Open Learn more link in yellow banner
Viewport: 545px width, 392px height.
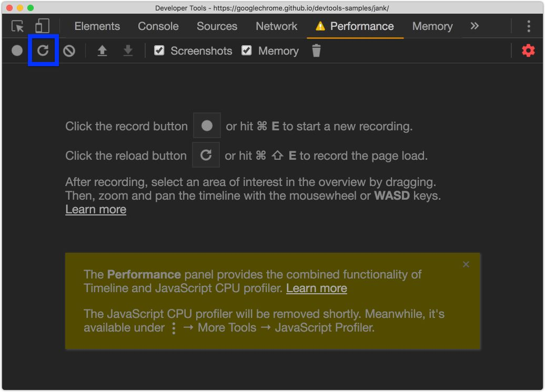pyautogui.click(x=316, y=288)
